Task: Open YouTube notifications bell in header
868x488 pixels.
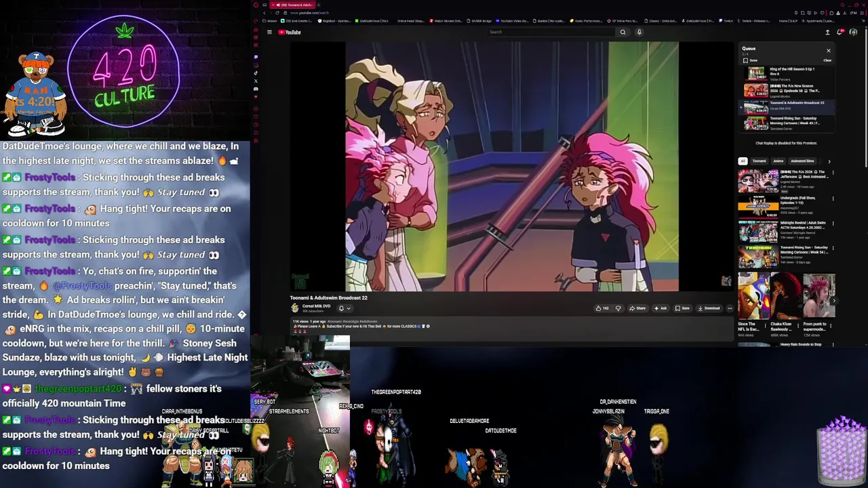Action: [x=840, y=32]
